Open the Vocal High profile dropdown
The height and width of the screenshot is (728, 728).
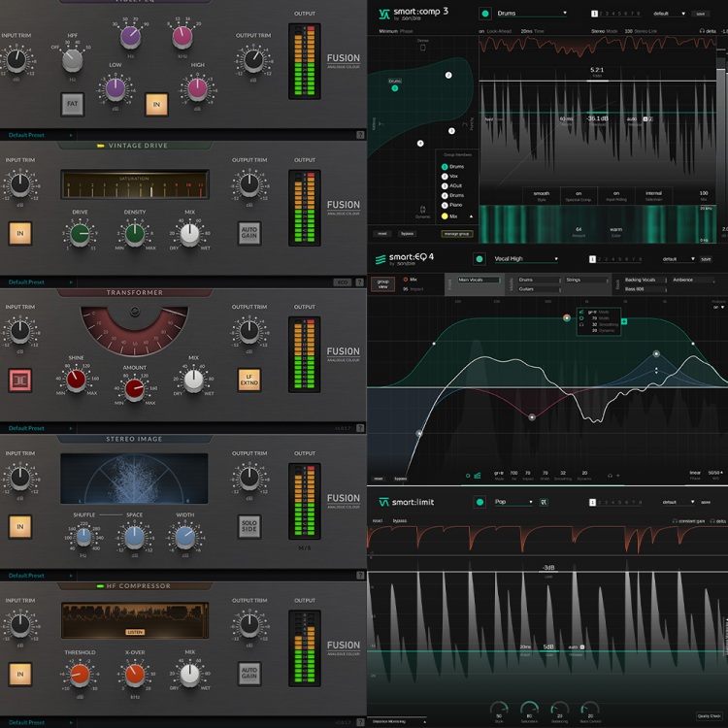point(529,259)
